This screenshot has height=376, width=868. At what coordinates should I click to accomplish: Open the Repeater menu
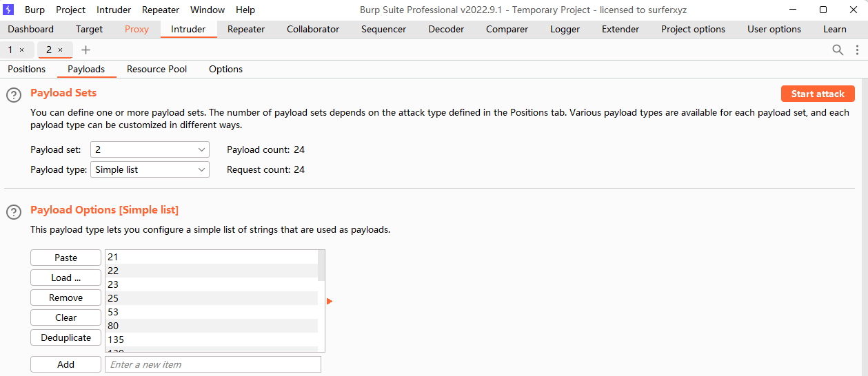coord(161,10)
